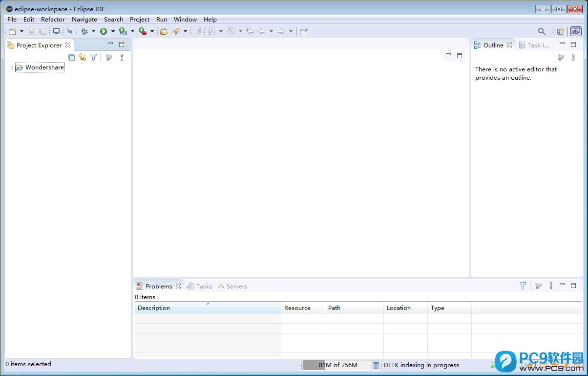Sort by the Path column header
The height and width of the screenshot is (376, 588).
click(354, 308)
